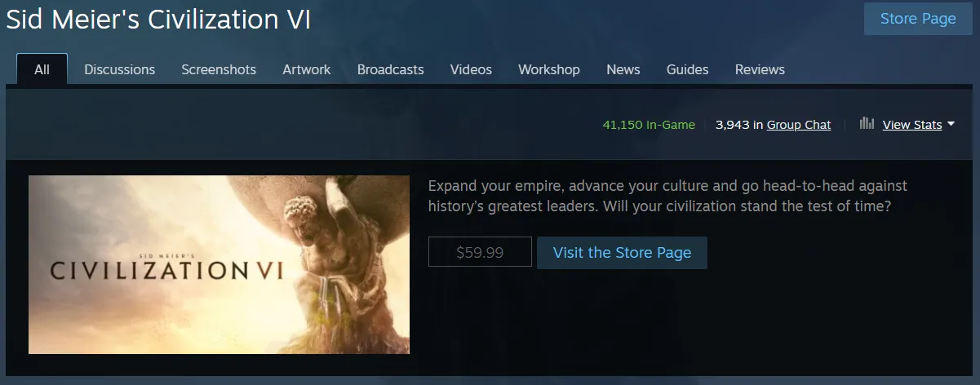Click the Sid Meier's Civilization VI title

click(158, 20)
